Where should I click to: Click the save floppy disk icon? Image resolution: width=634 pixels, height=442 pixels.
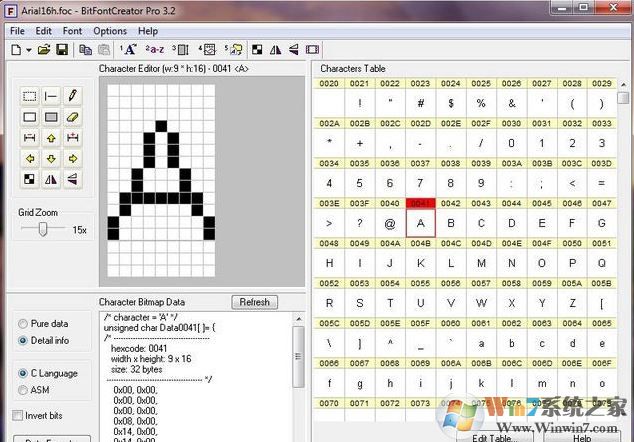tap(62, 49)
